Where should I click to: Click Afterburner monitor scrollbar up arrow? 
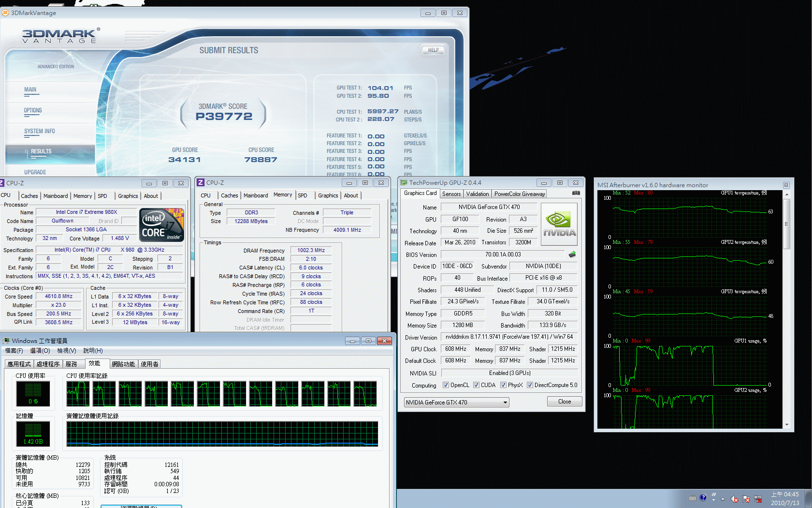(x=786, y=194)
